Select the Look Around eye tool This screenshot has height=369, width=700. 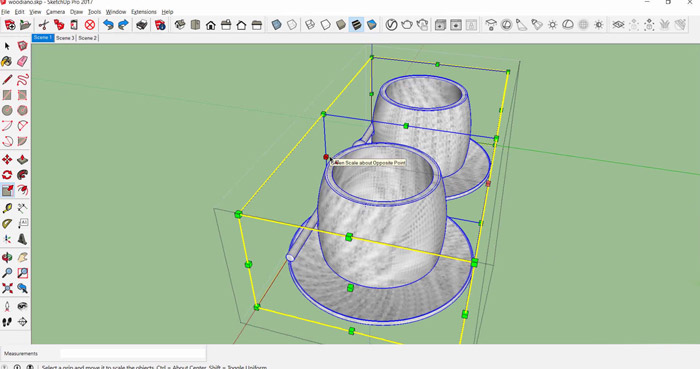(x=22, y=307)
